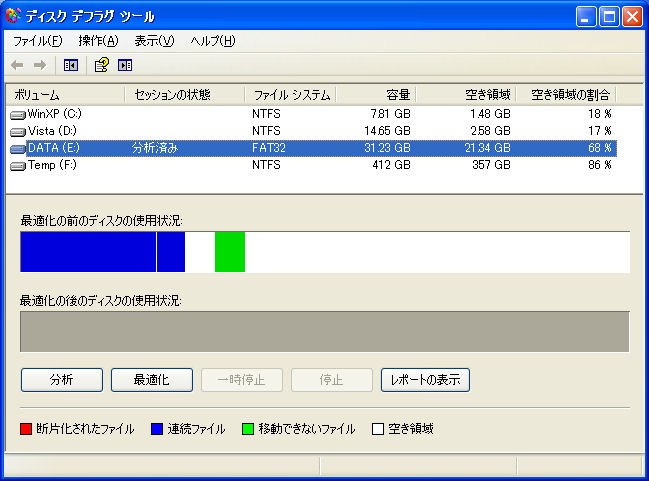Minimize the Disk Defragmenter window

pos(586,17)
